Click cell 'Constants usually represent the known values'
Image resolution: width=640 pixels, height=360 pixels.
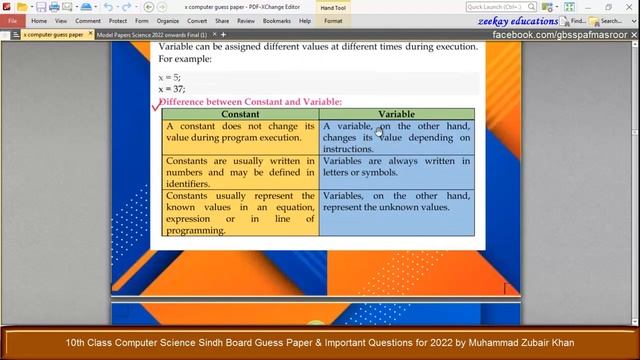(x=240, y=213)
